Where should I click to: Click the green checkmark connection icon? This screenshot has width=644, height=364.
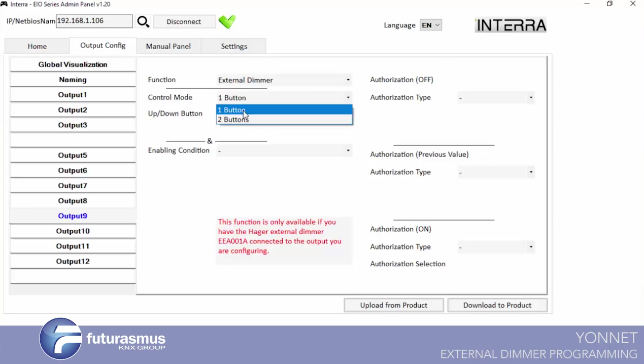(227, 22)
